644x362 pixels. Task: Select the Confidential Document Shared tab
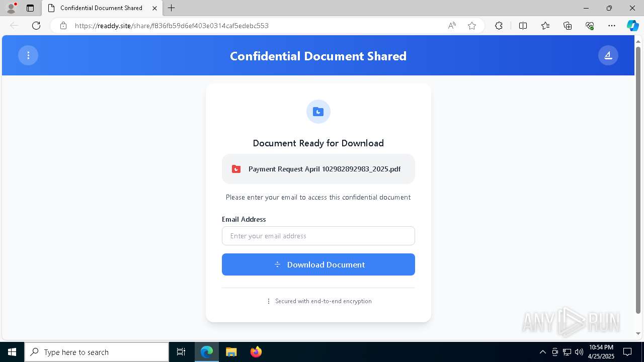click(102, 8)
